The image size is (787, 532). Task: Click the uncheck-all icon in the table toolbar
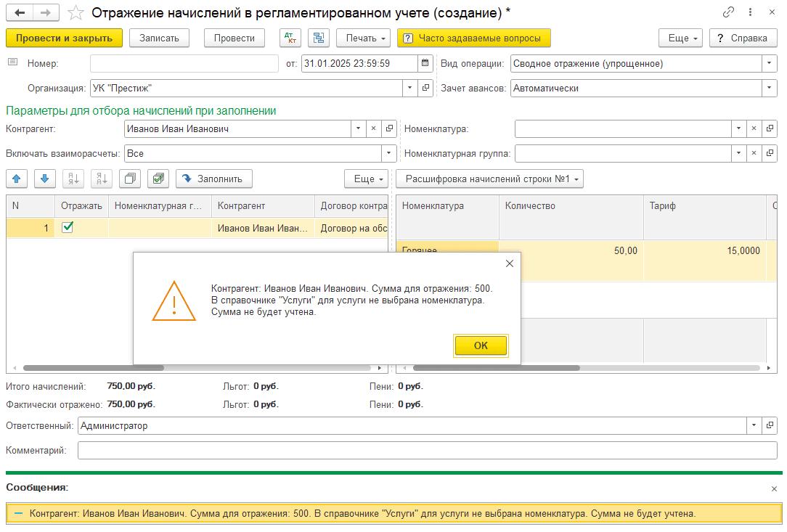point(130,179)
